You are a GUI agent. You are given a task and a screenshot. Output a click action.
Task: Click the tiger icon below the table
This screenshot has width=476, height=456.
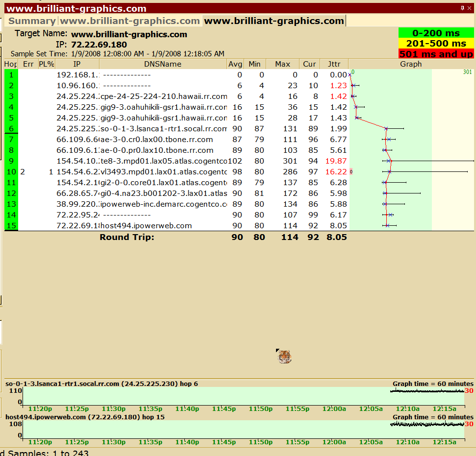pos(284,356)
